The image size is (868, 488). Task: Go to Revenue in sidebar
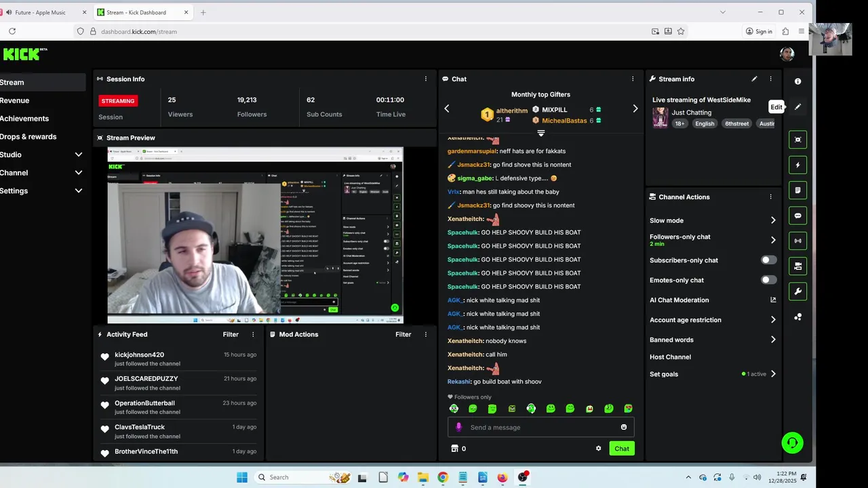tap(15, 100)
